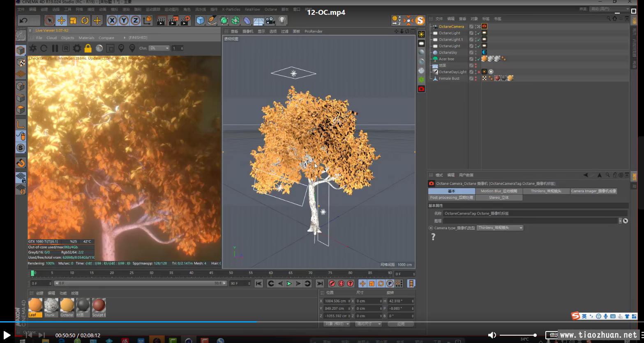This screenshot has height=343, width=644.
Task: Select the Leaf material swatch
Action: pyautogui.click(x=35, y=308)
